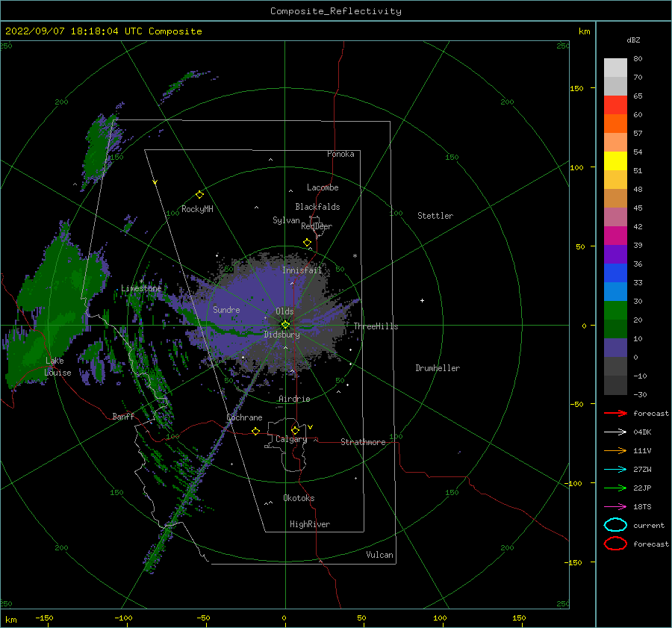
Task: Select the orange 57-60 dBZ swatch
Action: pyautogui.click(x=615, y=124)
